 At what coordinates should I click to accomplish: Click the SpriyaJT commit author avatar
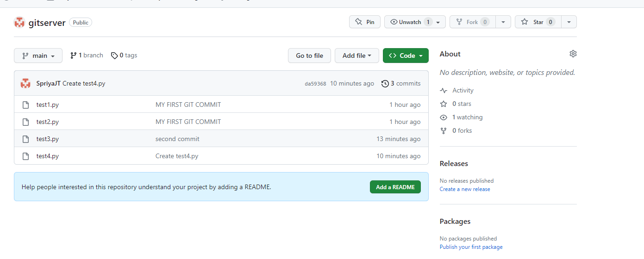(x=25, y=84)
